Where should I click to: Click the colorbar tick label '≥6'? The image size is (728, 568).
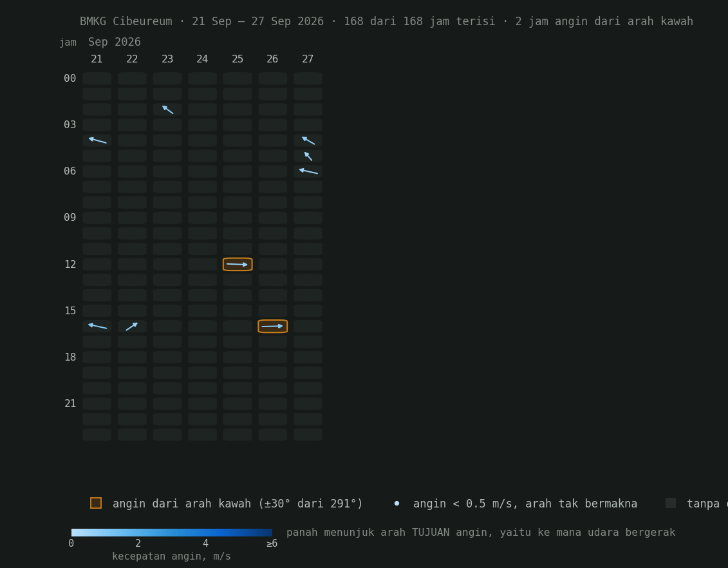point(272,544)
